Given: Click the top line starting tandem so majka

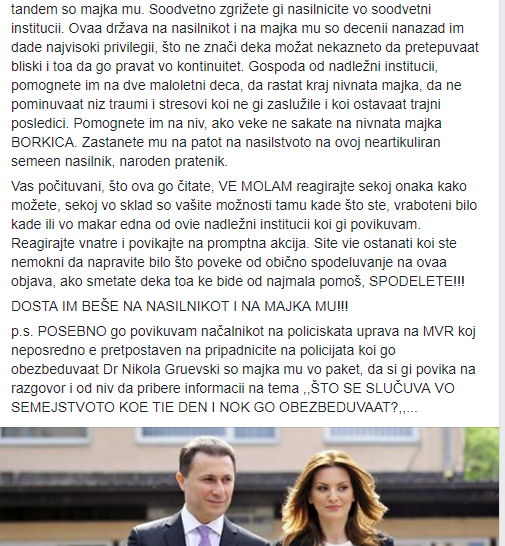Looking at the screenshot, I should coord(221,9).
